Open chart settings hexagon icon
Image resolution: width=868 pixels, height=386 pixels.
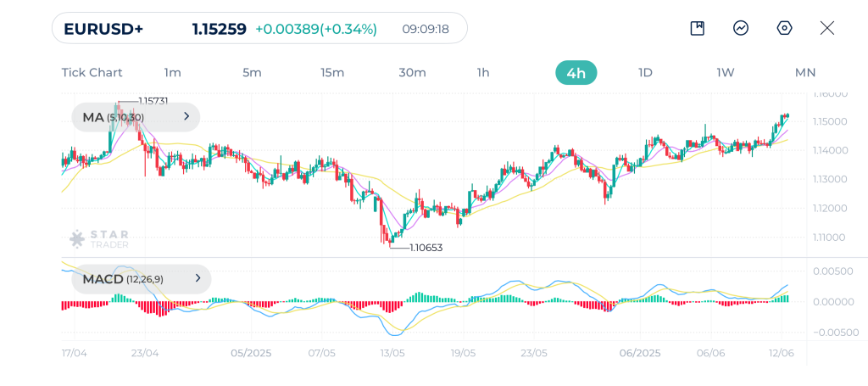pos(784,28)
